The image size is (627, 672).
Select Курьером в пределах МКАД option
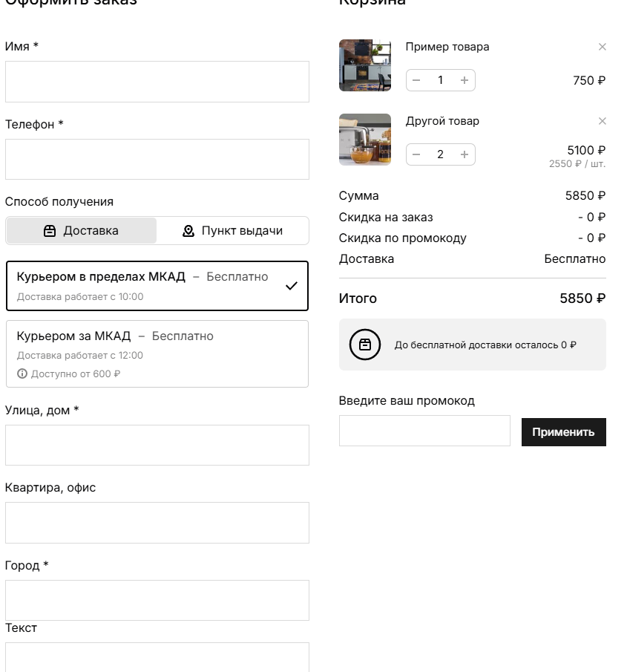pyautogui.click(x=157, y=286)
